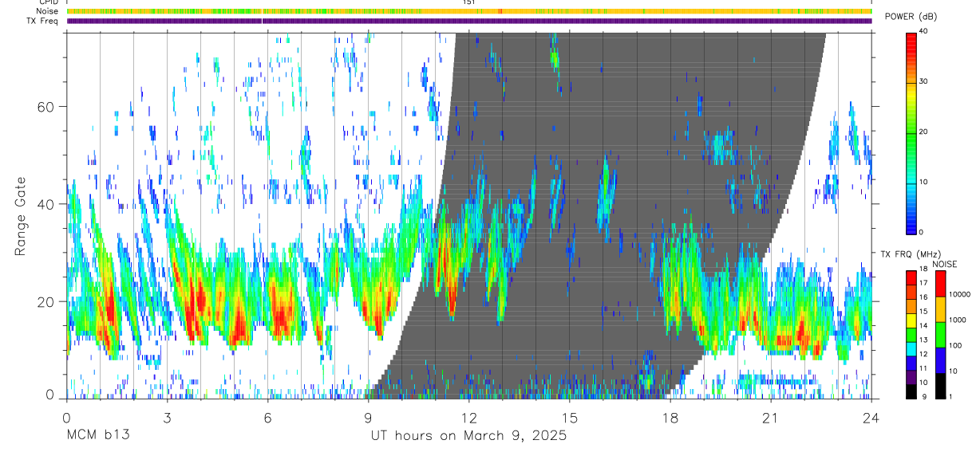Click the '20' tick on Range Gate axis
Screen dimensions: 980x452
coord(48,302)
